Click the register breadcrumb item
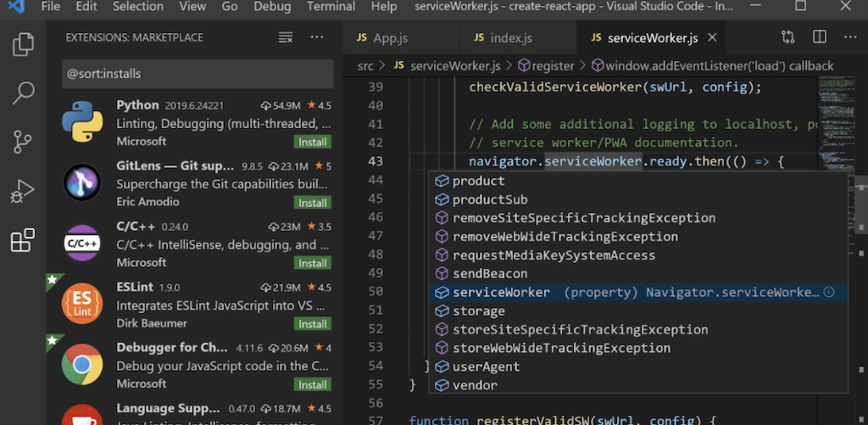The image size is (868, 425). pos(552,65)
